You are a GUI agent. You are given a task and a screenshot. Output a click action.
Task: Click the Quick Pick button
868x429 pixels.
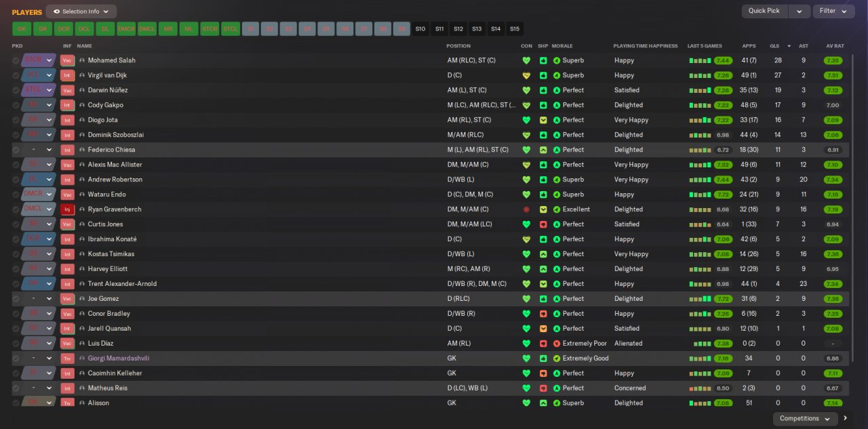(766, 12)
